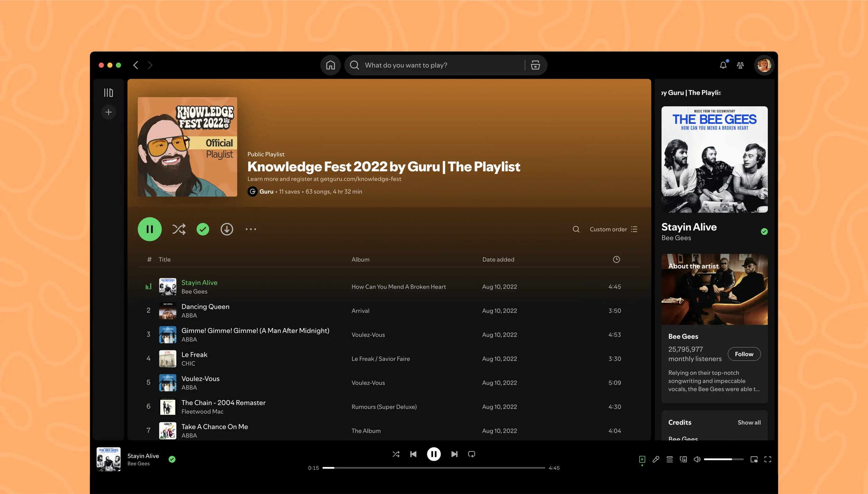Sort tracks by the Album column header
Image resolution: width=868 pixels, height=494 pixels.
(x=360, y=260)
